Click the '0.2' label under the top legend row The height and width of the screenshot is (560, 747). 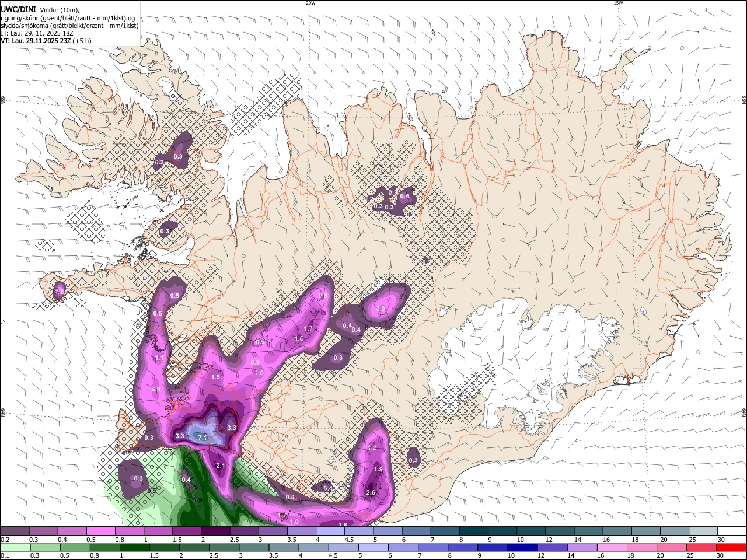click(5, 540)
